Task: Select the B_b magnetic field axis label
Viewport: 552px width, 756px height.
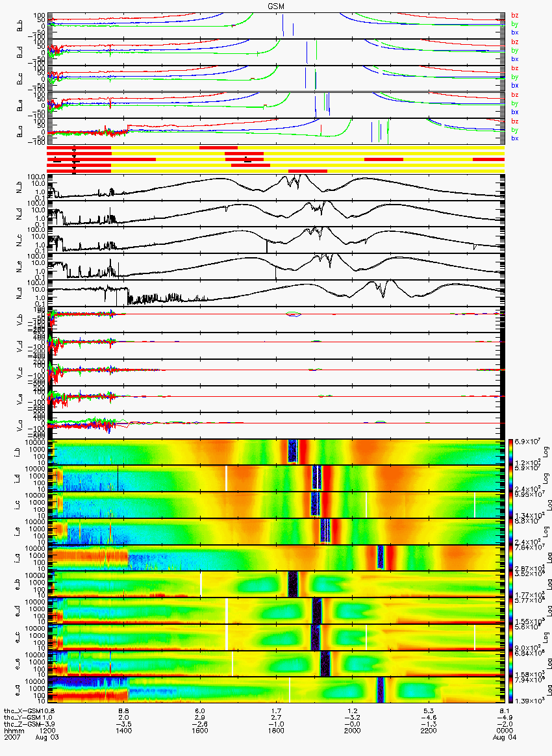Action: click(19, 25)
